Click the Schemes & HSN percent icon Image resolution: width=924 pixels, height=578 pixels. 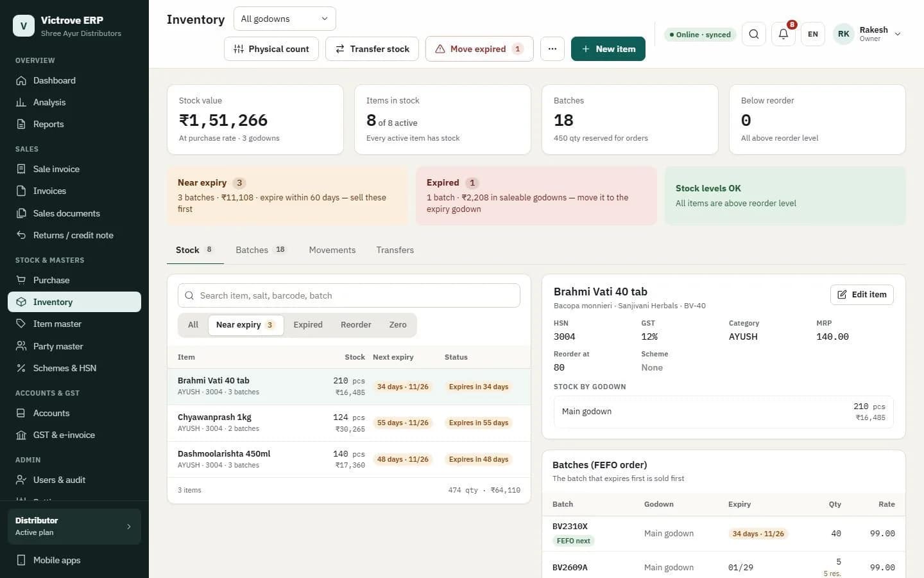pyautogui.click(x=21, y=368)
